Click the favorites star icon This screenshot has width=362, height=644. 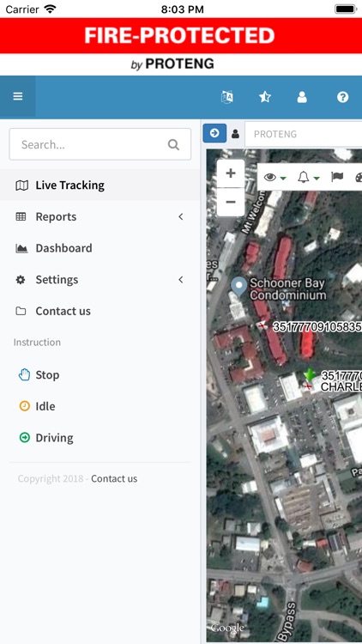point(265,97)
